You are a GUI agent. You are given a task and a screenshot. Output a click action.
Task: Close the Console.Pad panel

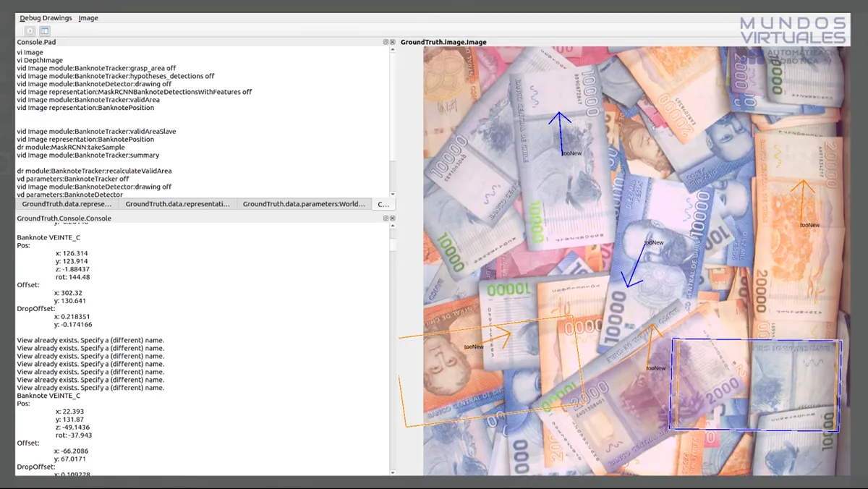tap(393, 42)
